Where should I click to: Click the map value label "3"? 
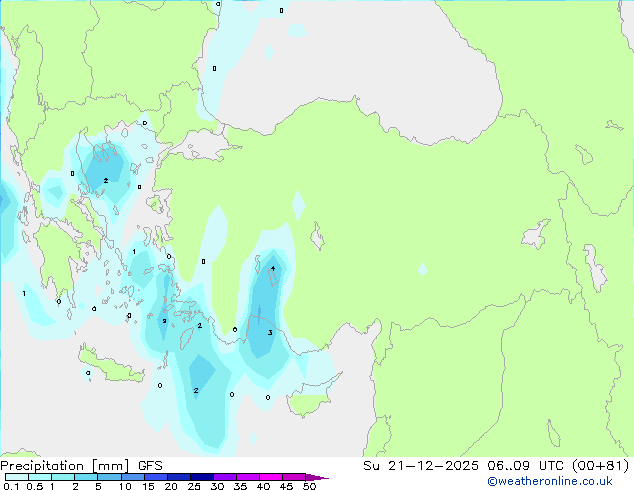click(x=270, y=333)
